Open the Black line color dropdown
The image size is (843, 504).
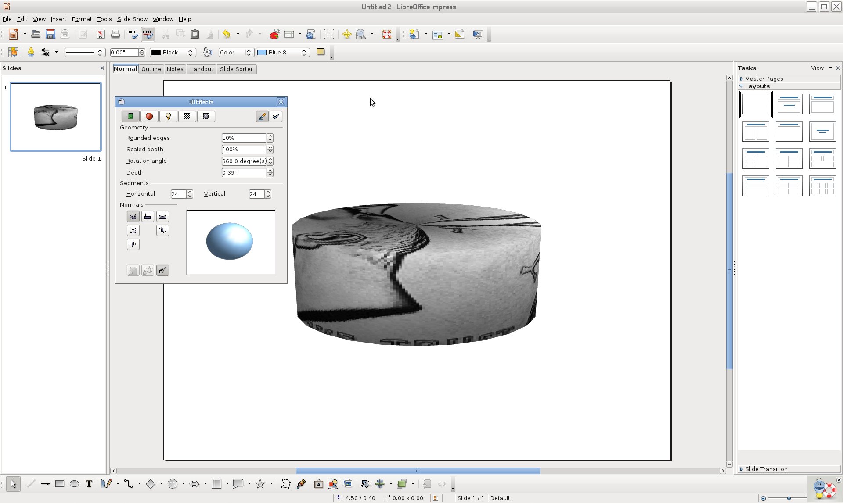tap(172, 52)
